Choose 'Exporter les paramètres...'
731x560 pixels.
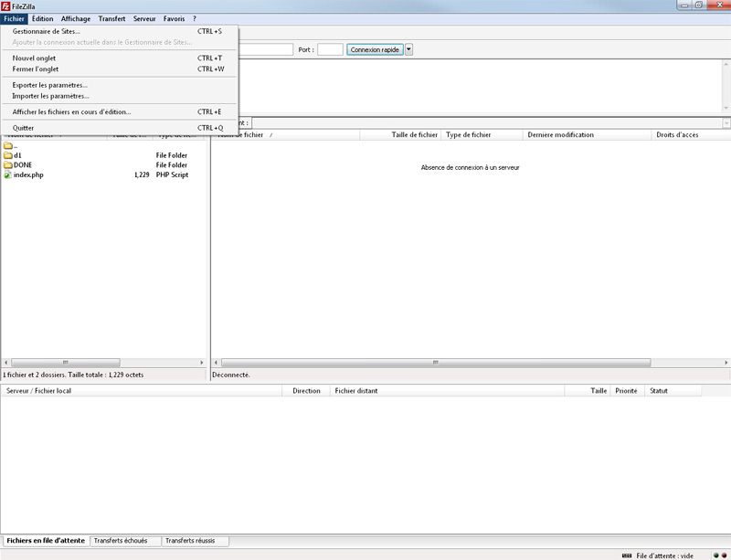[119, 85]
